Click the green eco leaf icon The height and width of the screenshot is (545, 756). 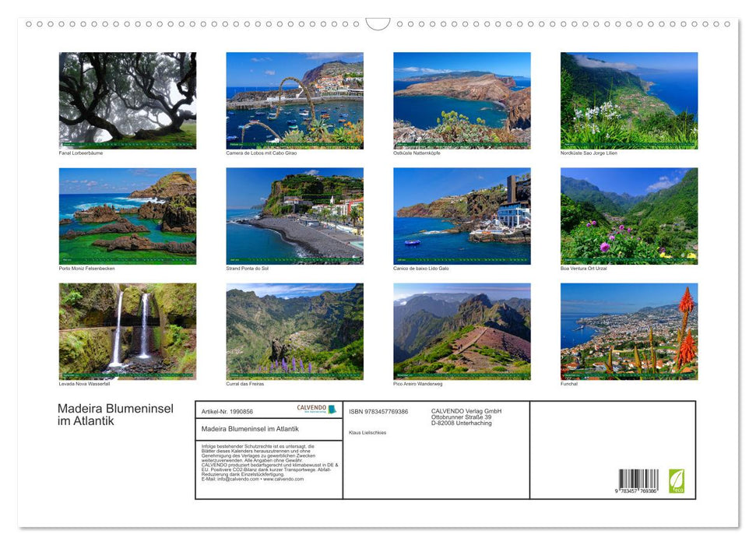677,480
